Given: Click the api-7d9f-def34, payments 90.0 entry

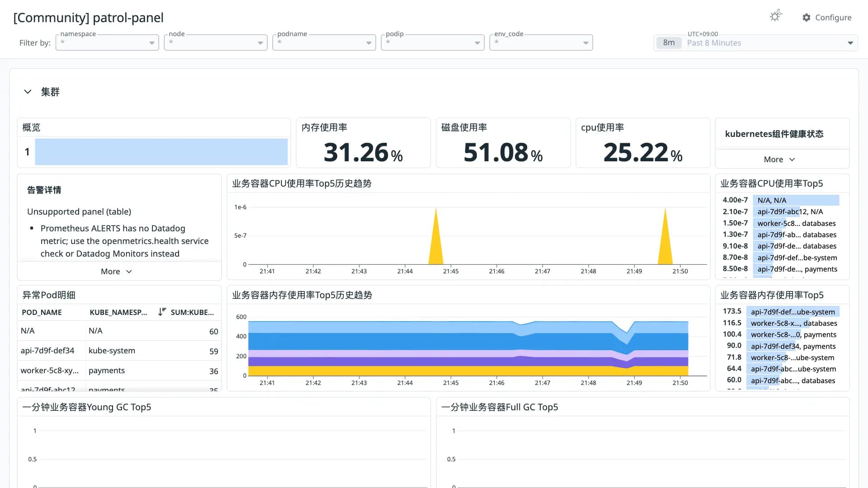Looking at the screenshot, I should click(793, 346).
